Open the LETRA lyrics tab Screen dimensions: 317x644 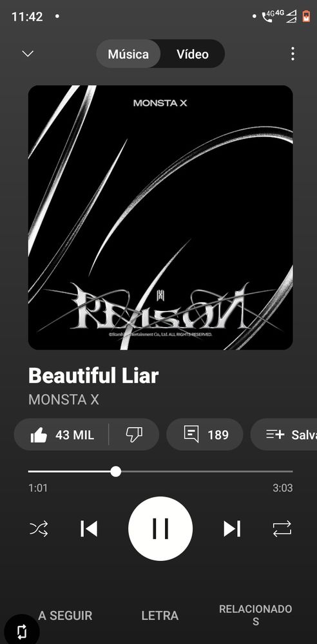pyautogui.click(x=160, y=616)
